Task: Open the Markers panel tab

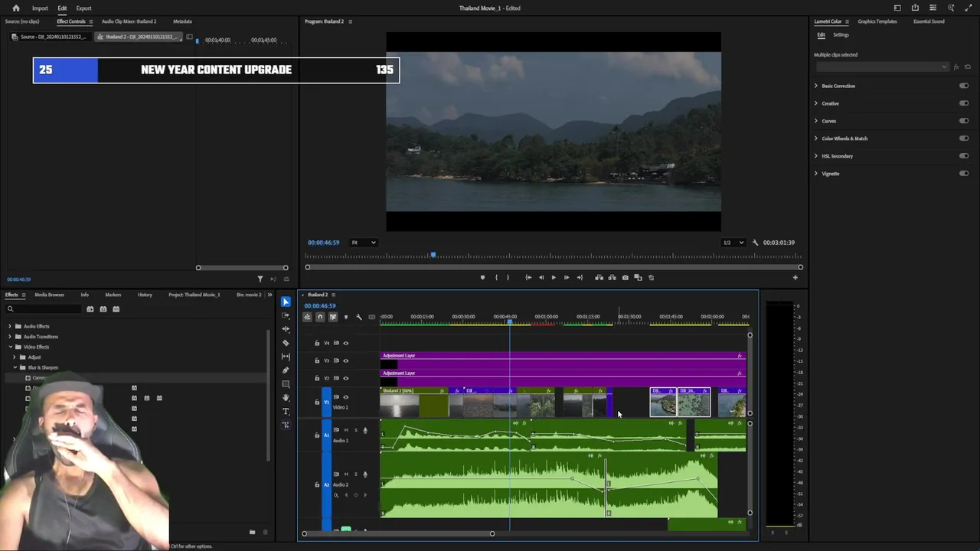Action: [x=113, y=295]
